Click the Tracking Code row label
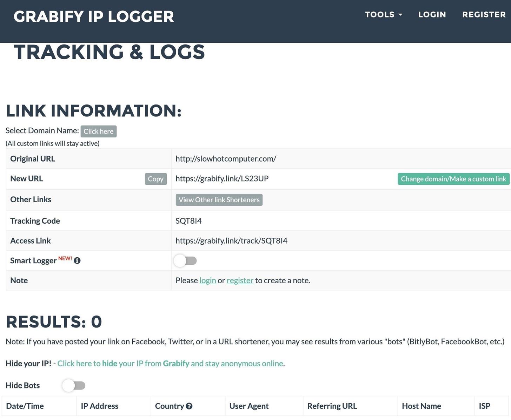The image size is (511, 420). (x=35, y=221)
